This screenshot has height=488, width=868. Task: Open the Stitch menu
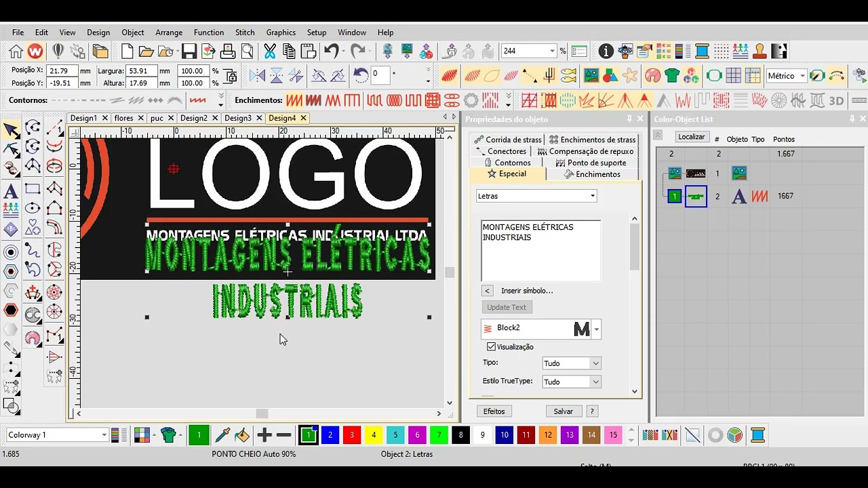point(245,33)
